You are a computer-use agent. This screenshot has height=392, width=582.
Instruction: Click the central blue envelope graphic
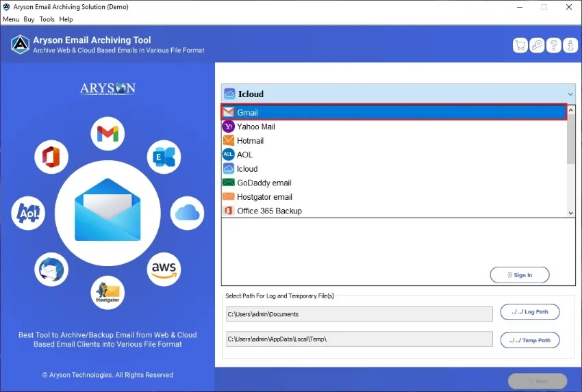coord(107,209)
